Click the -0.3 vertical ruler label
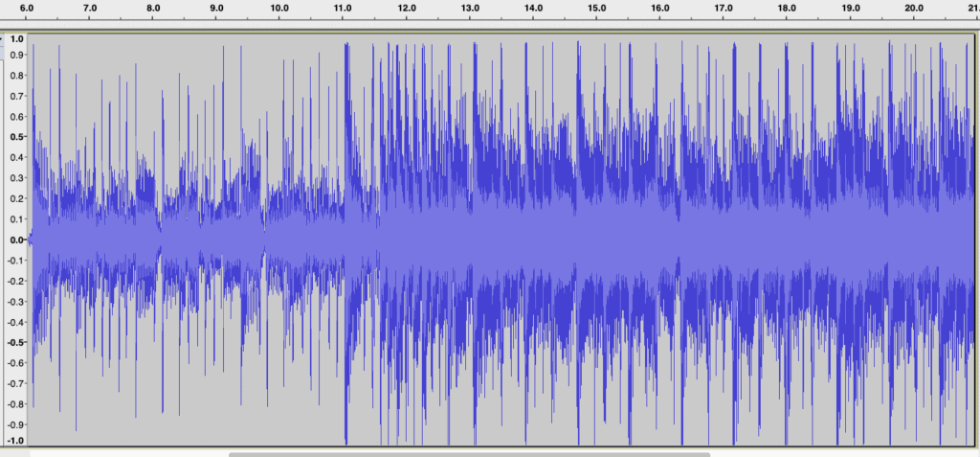 tap(15, 302)
